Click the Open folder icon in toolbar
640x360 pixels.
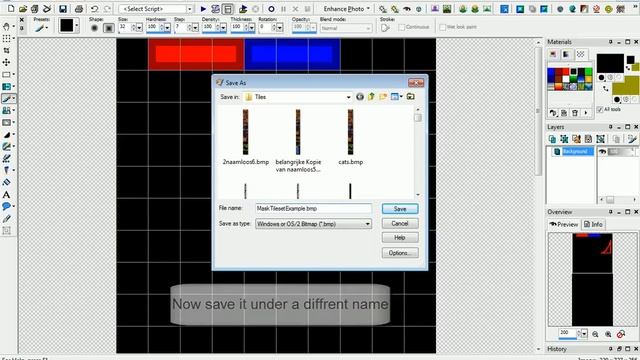tap(23, 9)
